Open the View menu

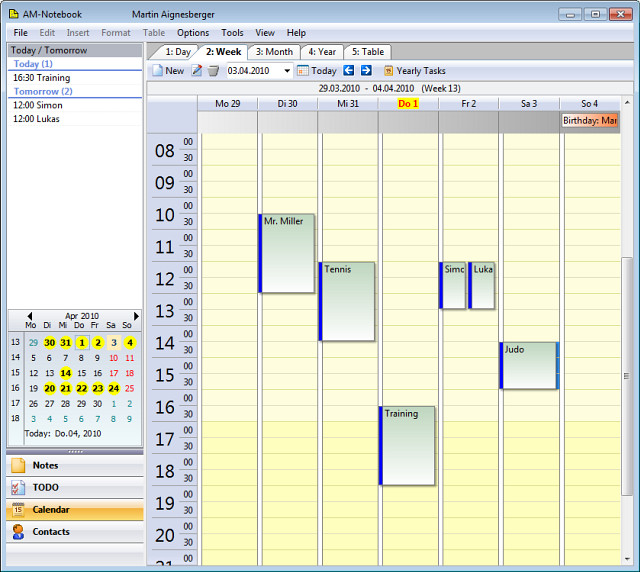tap(265, 33)
